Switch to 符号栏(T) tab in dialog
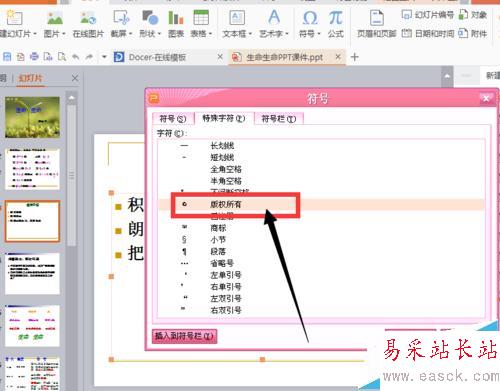The width and height of the screenshot is (500, 391). pyautogui.click(x=279, y=118)
